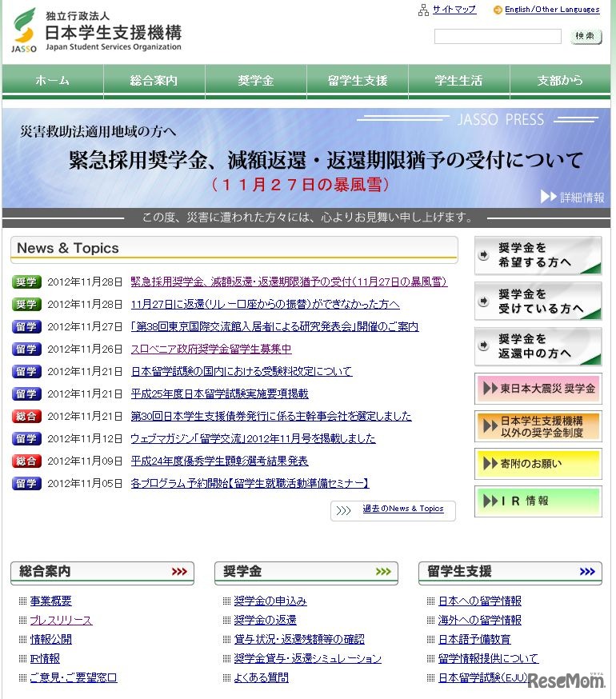Open link 平成24年度優秀学生顕彰選考結果発表
This screenshot has height=699, width=616.
(219, 461)
